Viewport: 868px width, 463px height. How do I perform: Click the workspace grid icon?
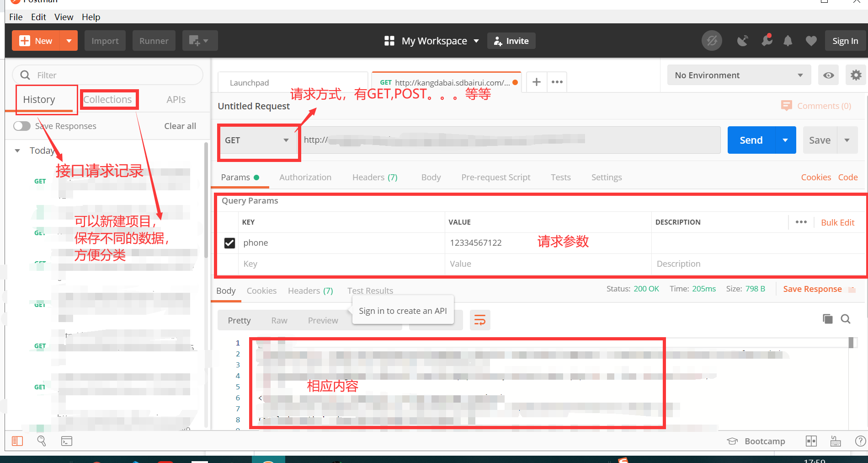click(389, 41)
